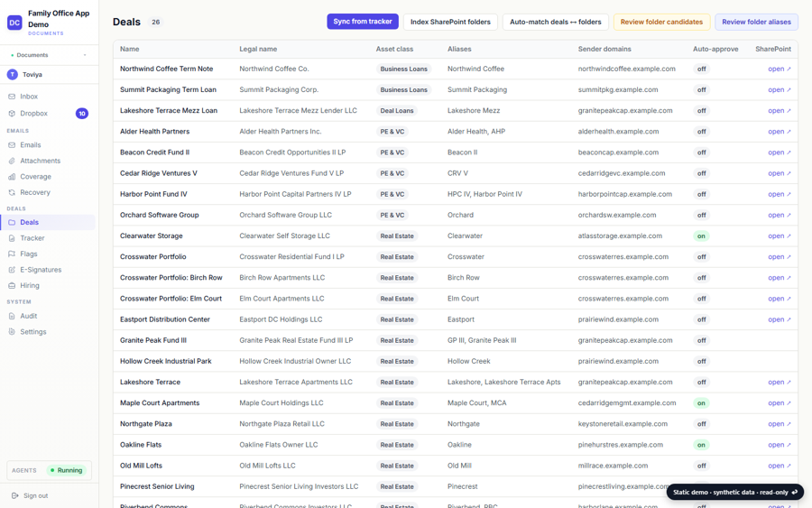Toggle auto-approve for Clearwater Storage
812x508 pixels.
tap(701, 236)
